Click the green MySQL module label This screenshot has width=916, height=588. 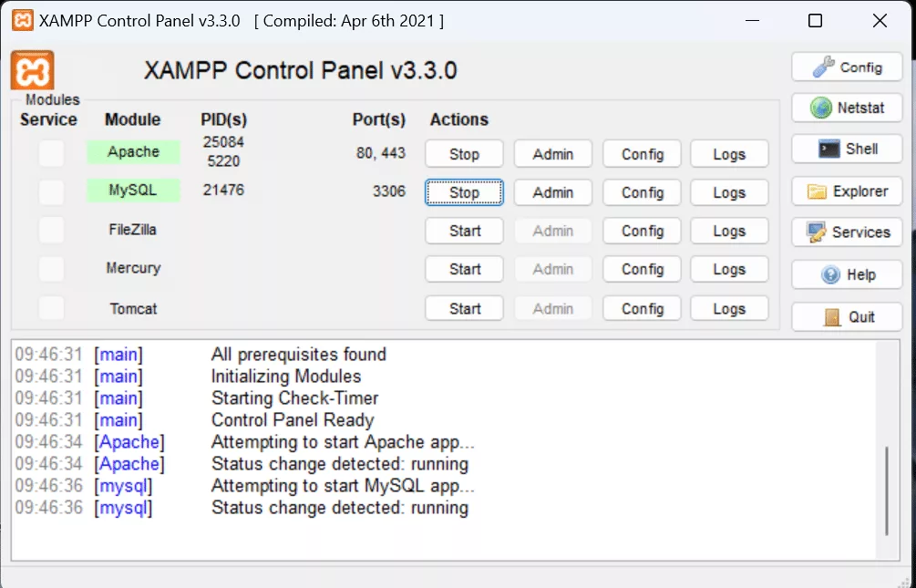[x=133, y=191]
